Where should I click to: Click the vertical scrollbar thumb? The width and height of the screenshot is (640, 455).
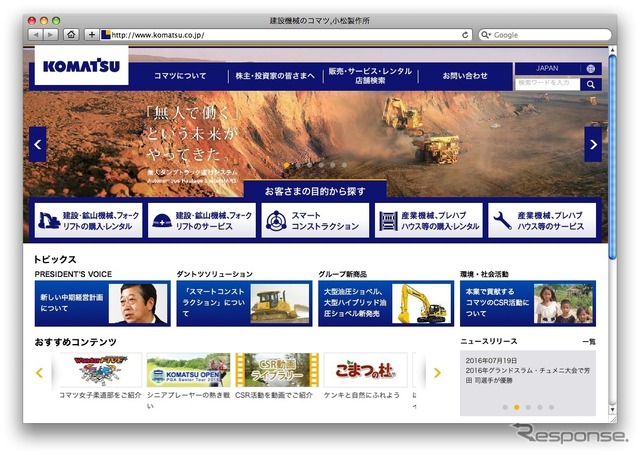(612, 156)
